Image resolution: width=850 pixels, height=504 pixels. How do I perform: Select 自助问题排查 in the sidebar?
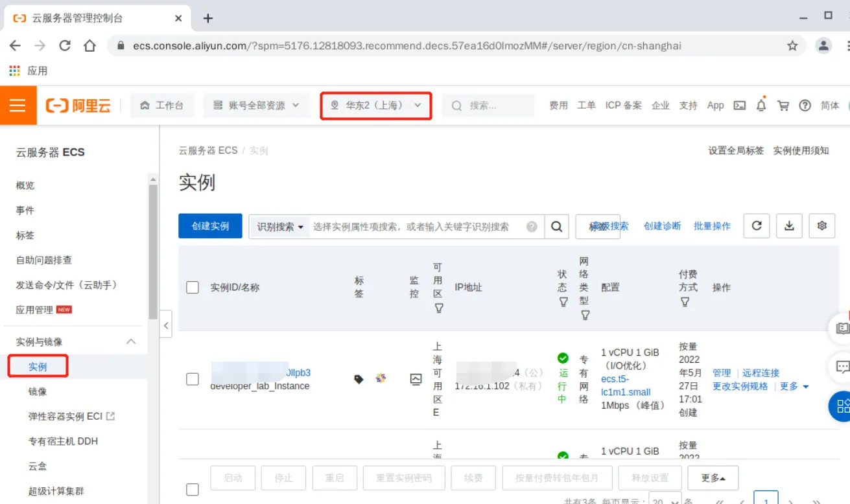coord(44,260)
